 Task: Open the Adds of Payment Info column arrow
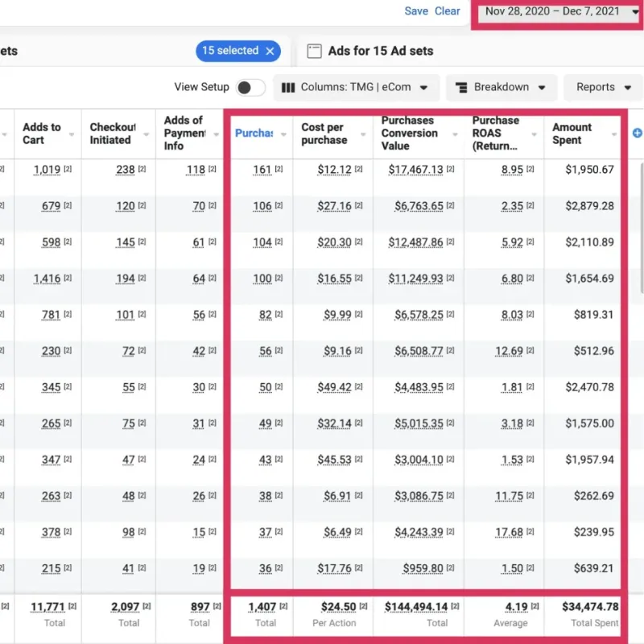coord(217,134)
